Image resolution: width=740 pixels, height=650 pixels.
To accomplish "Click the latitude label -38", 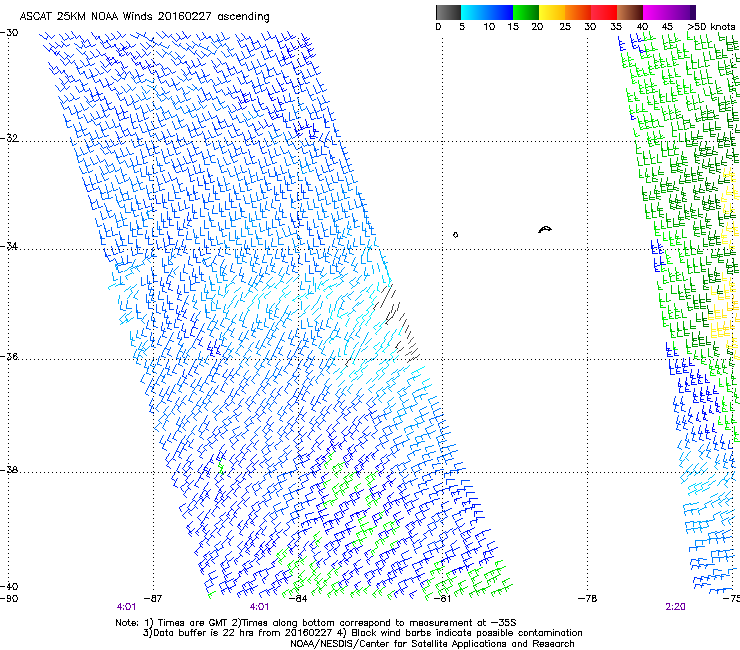I will [9, 470].
